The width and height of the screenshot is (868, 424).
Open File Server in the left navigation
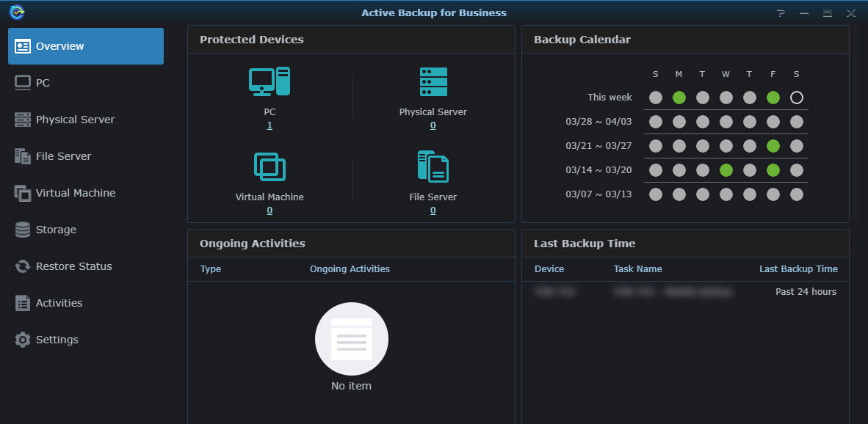[63, 156]
